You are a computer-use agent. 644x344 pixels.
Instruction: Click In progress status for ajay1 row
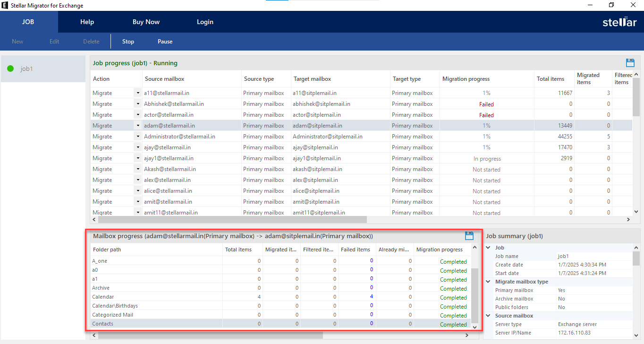[x=487, y=159]
